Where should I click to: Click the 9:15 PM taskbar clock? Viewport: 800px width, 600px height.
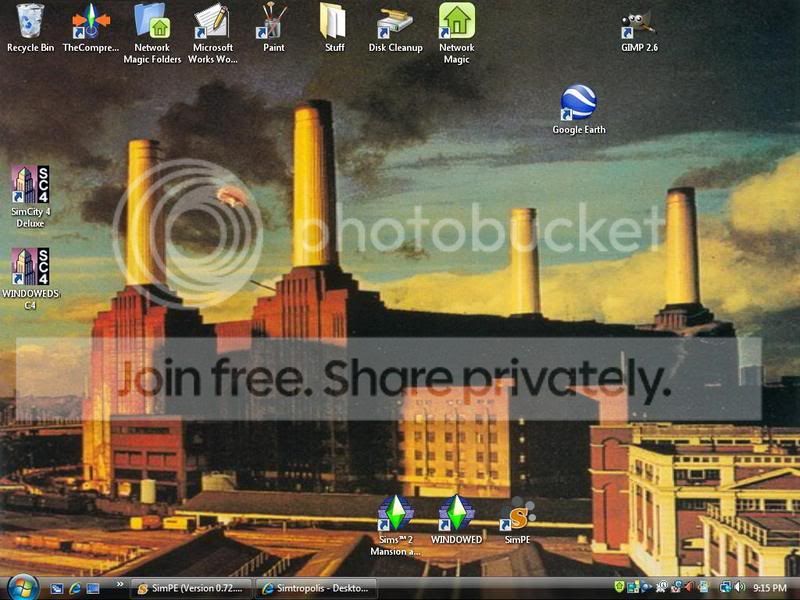click(x=770, y=588)
